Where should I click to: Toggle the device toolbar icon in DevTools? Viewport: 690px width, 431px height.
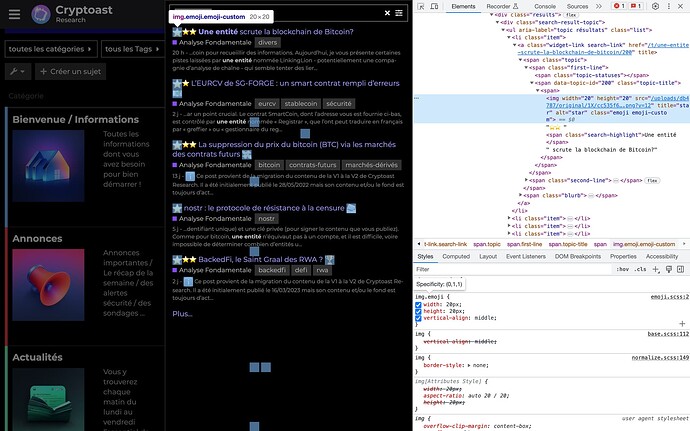pos(434,6)
